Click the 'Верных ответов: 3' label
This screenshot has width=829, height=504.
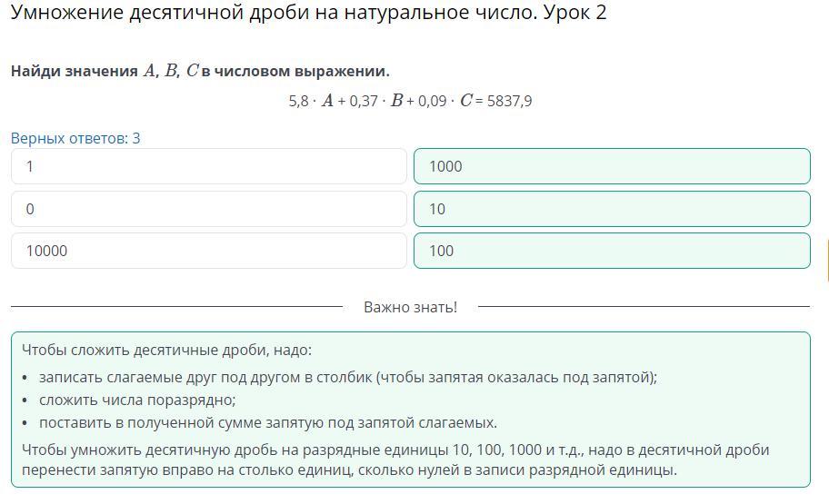click(x=75, y=138)
